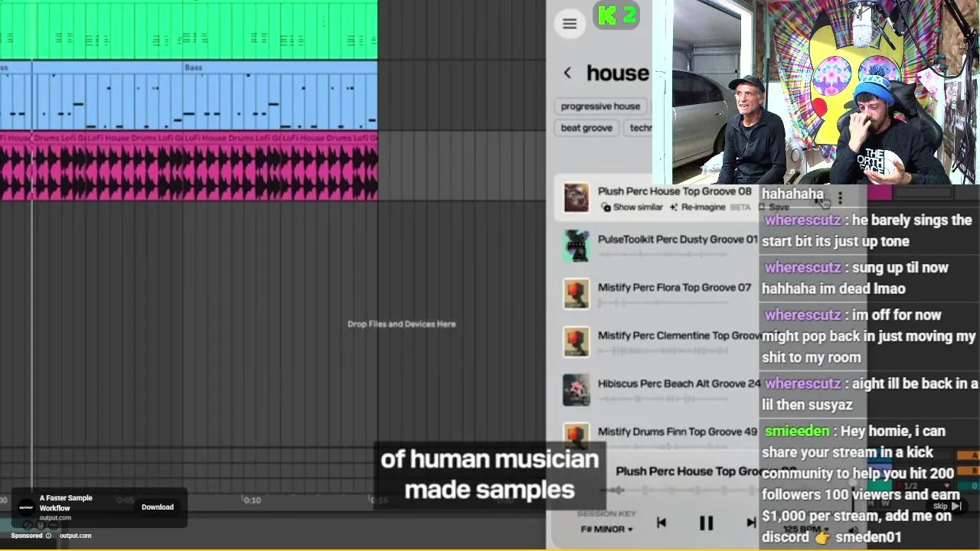Click PulseToolkit Perc Dusty Groove 01 artwork

pos(577,246)
